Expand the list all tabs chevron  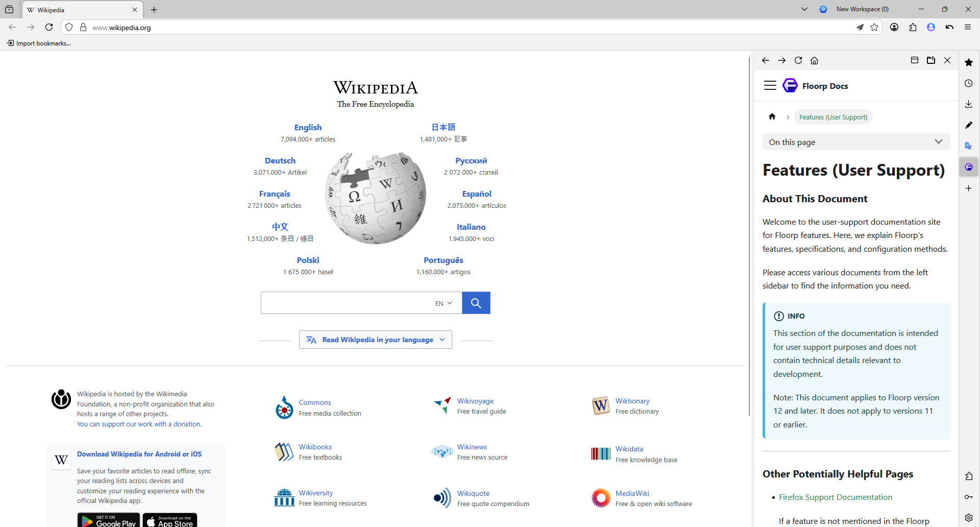click(x=804, y=9)
